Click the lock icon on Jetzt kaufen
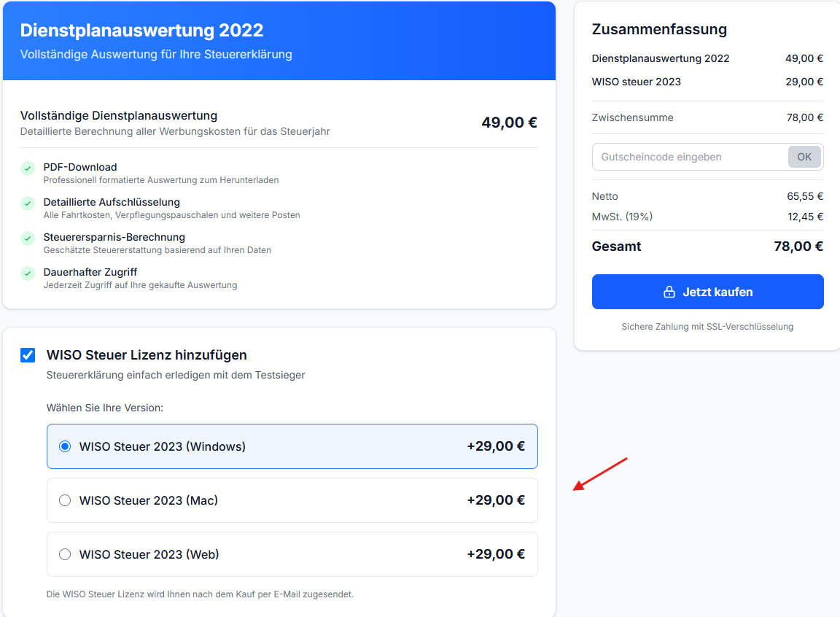 coord(669,292)
